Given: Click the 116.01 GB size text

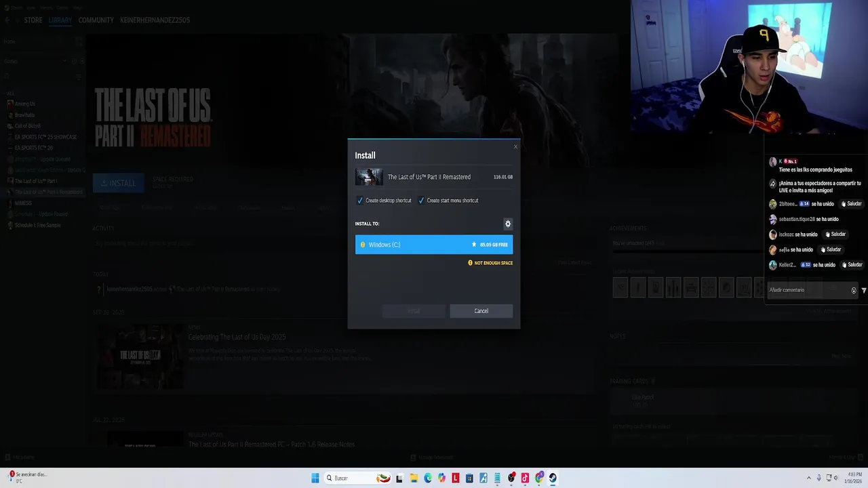Looking at the screenshot, I should tap(503, 177).
